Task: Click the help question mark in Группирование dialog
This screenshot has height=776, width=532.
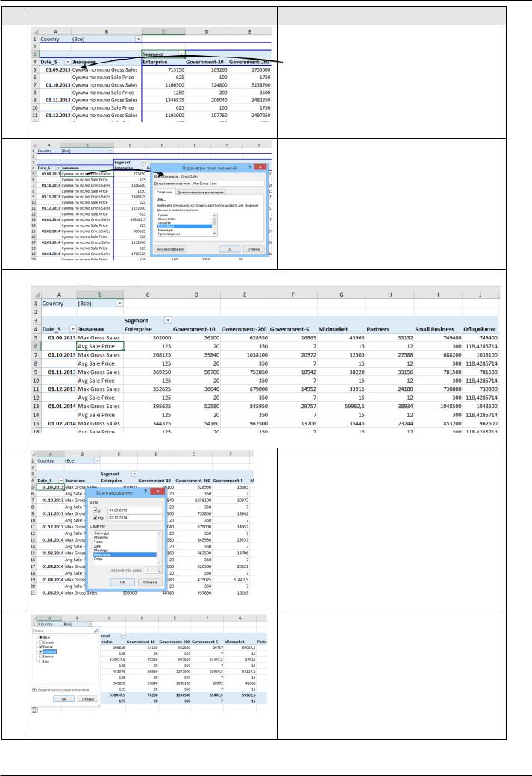Action: (145, 492)
